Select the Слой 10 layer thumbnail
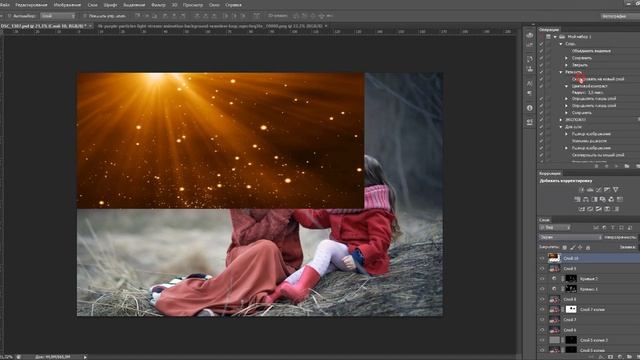 pos(554,258)
